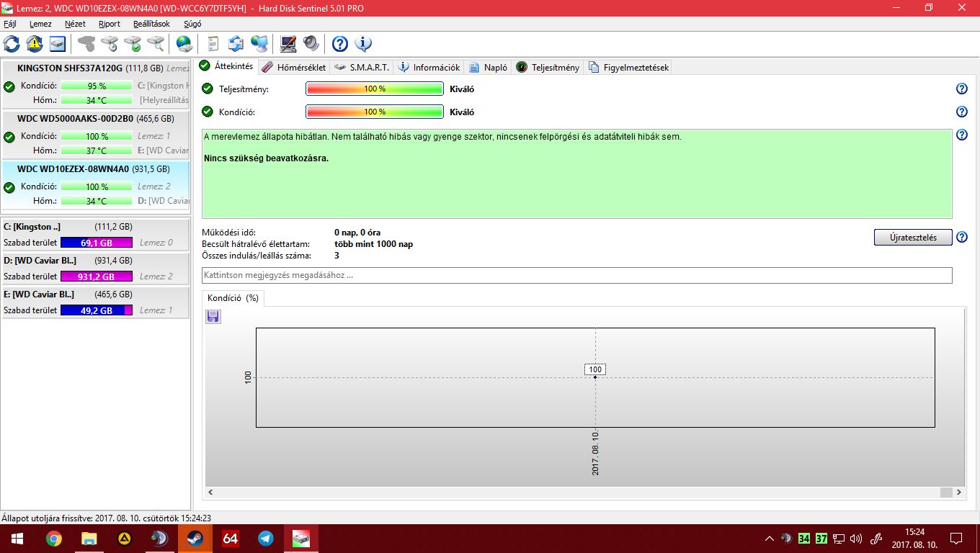The width and height of the screenshot is (980, 553).
Task: Click the globe with disk toolbar icon
Action: click(x=184, y=44)
